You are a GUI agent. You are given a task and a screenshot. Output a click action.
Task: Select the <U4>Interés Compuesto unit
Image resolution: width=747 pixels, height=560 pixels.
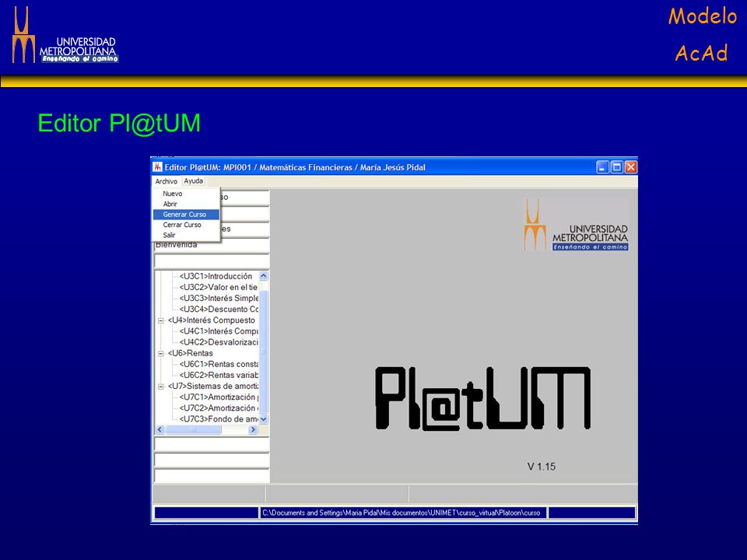tap(212, 320)
